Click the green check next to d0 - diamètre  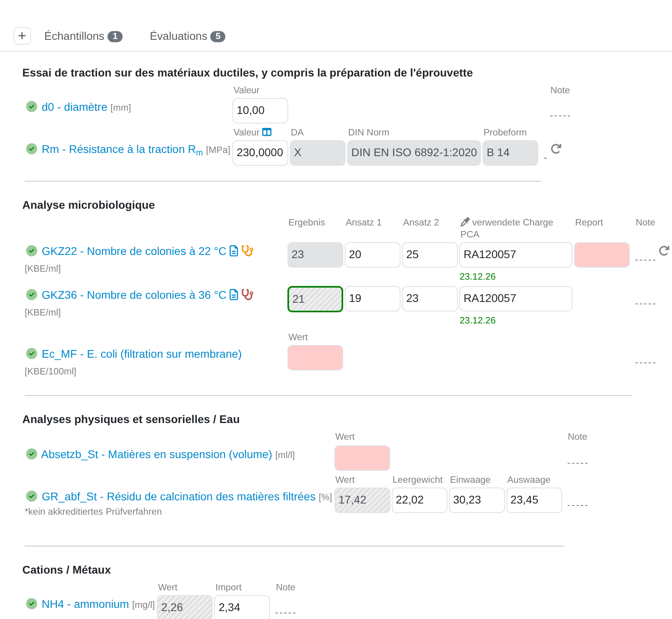click(x=31, y=107)
